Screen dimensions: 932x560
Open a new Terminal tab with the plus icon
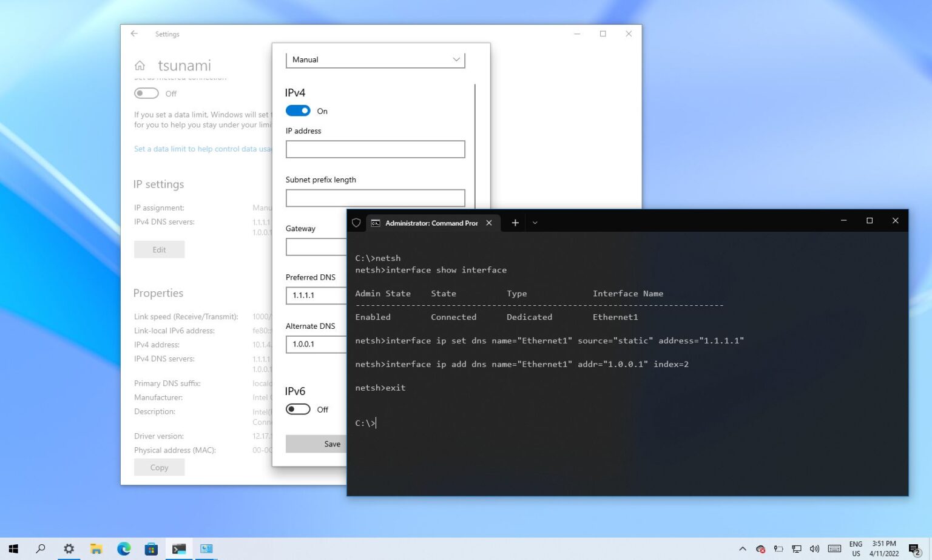[x=515, y=223]
